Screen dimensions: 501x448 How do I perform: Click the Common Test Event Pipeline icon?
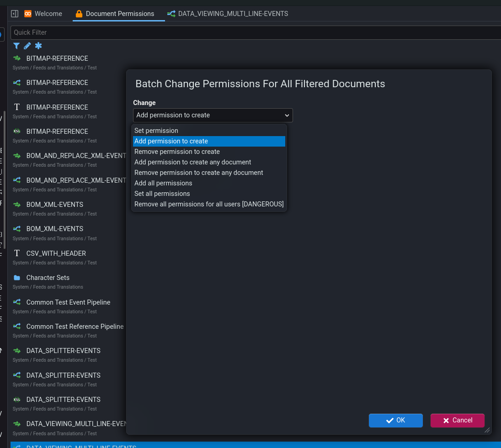[17, 302]
